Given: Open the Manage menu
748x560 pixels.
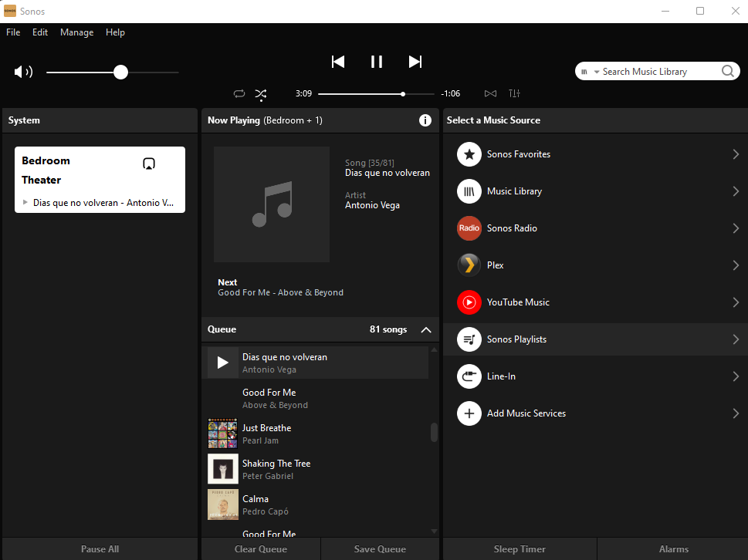Looking at the screenshot, I should (76, 32).
